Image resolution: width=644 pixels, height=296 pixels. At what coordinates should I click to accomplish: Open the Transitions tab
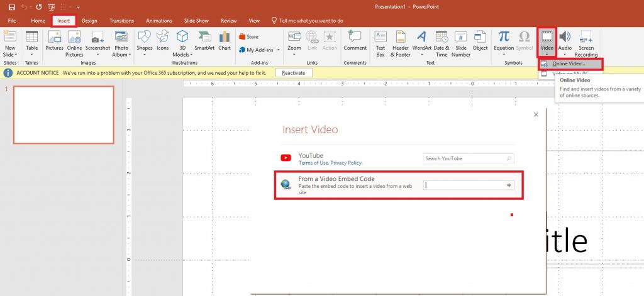[x=121, y=21]
